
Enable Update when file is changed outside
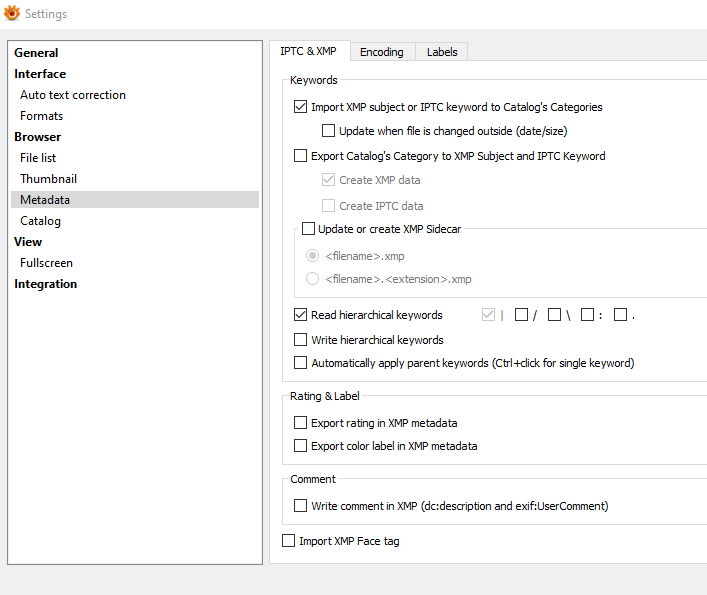point(329,130)
